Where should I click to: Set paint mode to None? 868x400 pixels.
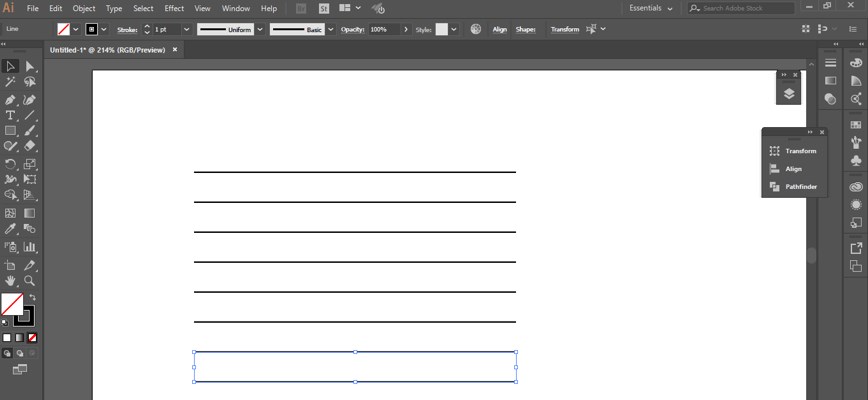pos(33,337)
